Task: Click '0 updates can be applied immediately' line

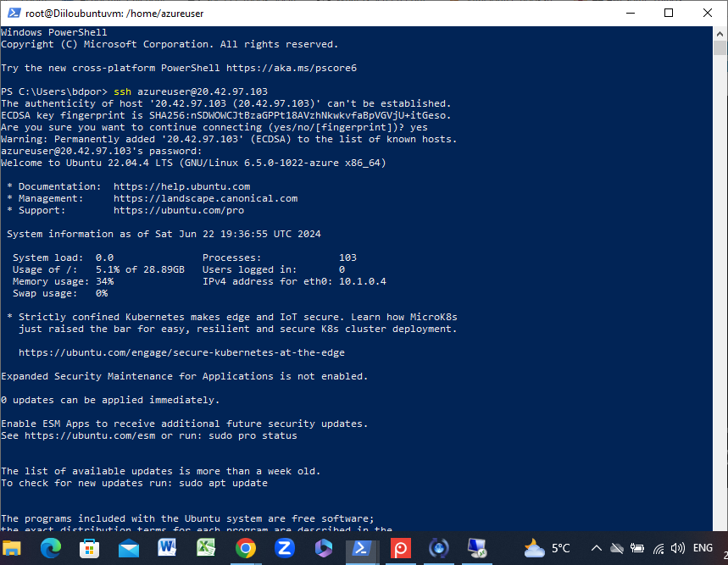Action: [110, 401]
